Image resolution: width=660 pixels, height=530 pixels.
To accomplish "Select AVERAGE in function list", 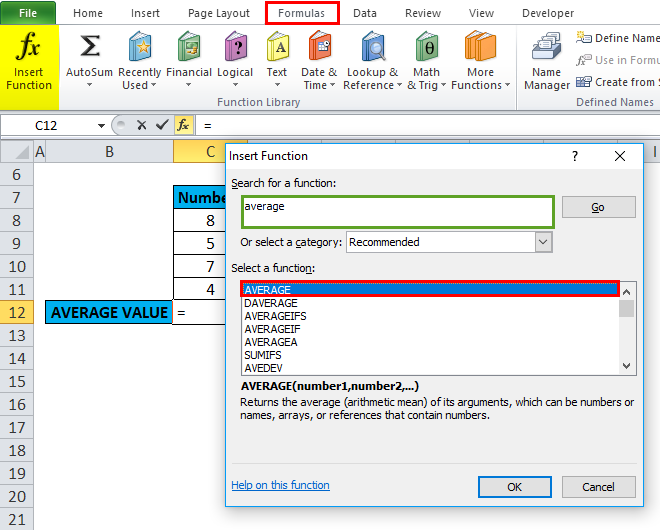I will [430, 290].
